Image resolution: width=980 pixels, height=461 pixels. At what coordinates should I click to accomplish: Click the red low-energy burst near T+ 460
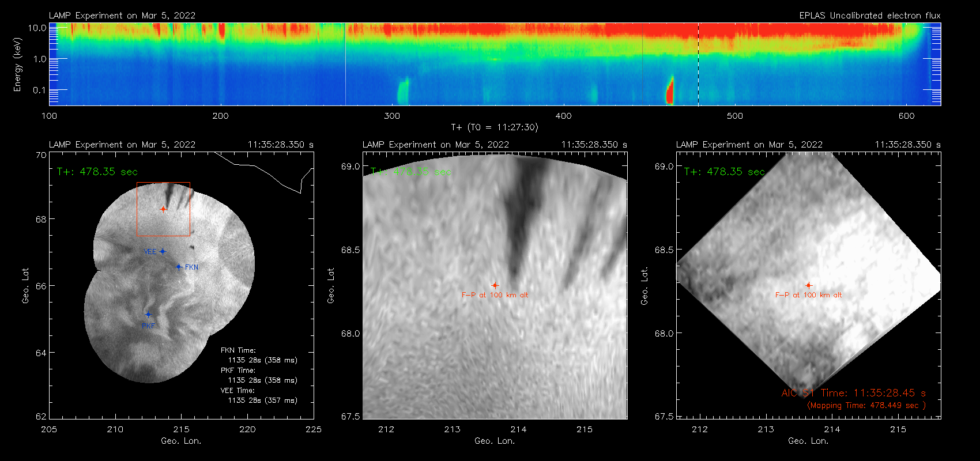(x=670, y=90)
